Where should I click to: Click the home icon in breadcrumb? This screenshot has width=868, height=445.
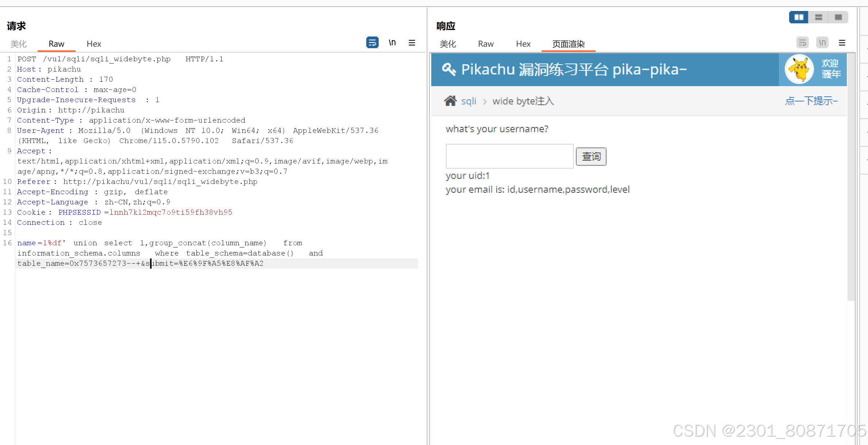click(450, 101)
